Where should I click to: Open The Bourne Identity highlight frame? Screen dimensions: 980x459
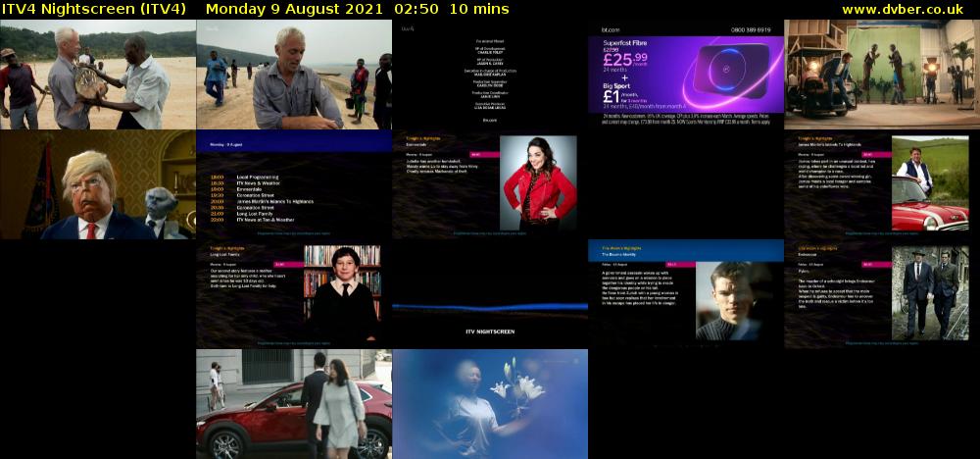pos(686,294)
